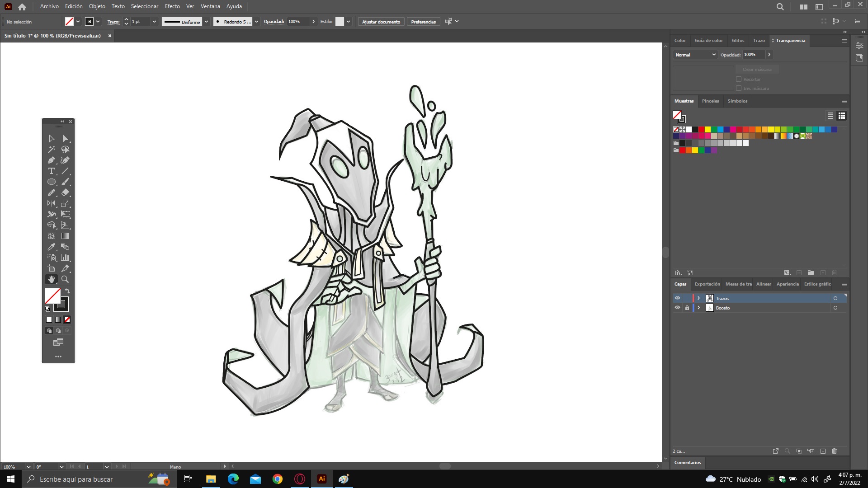Select the Zoom tool in toolbox

tap(66, 280)
